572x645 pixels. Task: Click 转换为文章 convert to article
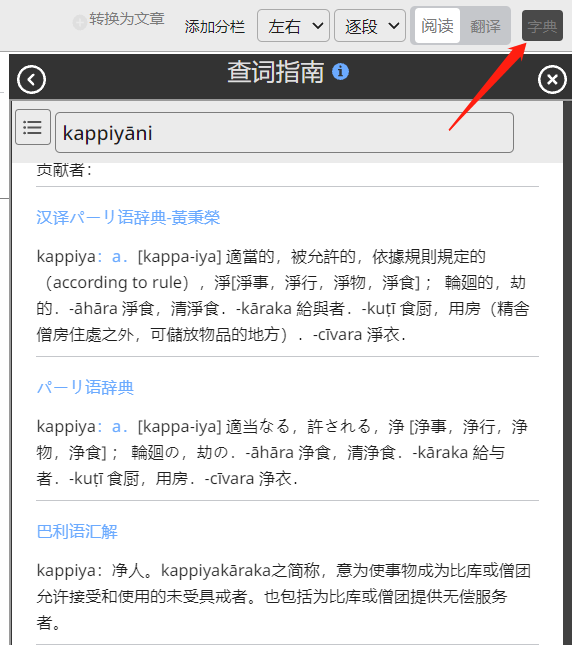coord(127,19)
